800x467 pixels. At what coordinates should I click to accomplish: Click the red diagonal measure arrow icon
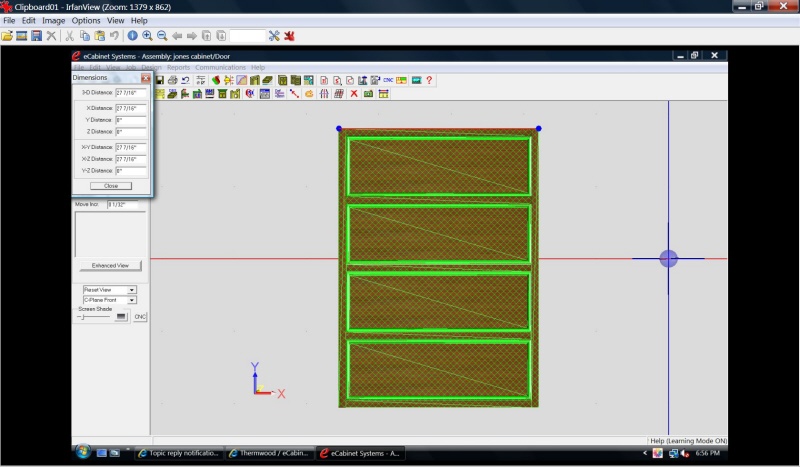tap(294, 94)
